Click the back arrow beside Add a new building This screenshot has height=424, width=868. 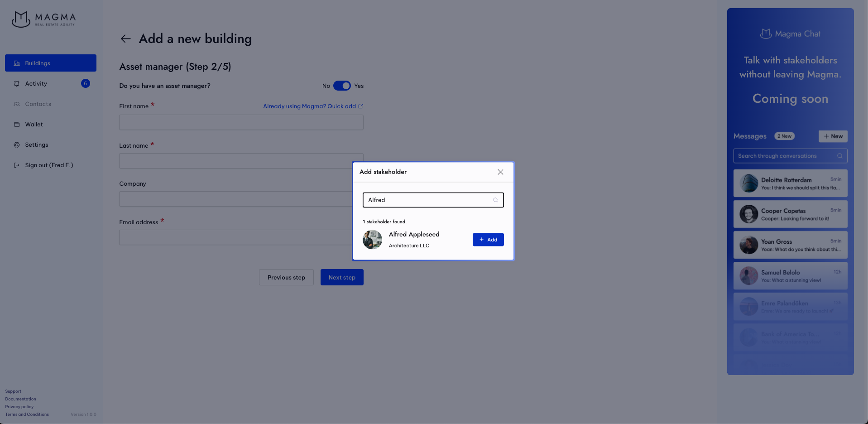125,39
